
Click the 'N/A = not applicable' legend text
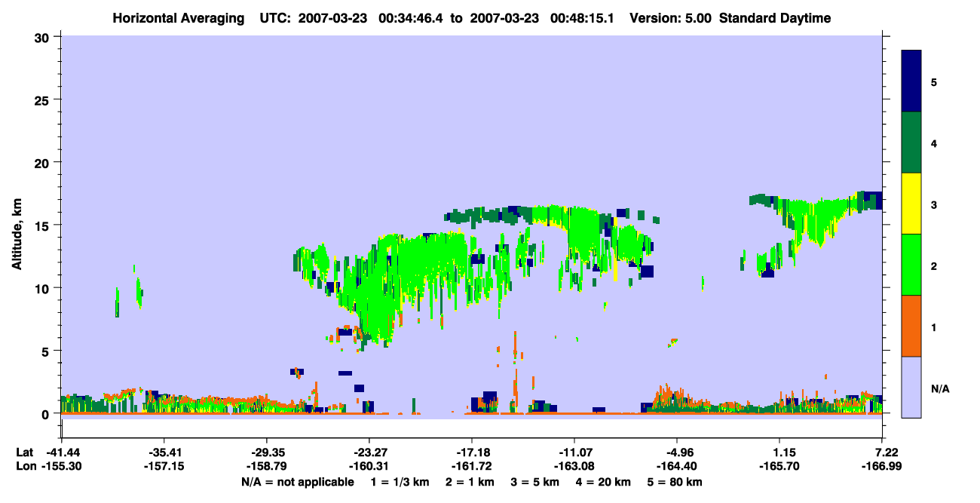click(x=297, y=482)
